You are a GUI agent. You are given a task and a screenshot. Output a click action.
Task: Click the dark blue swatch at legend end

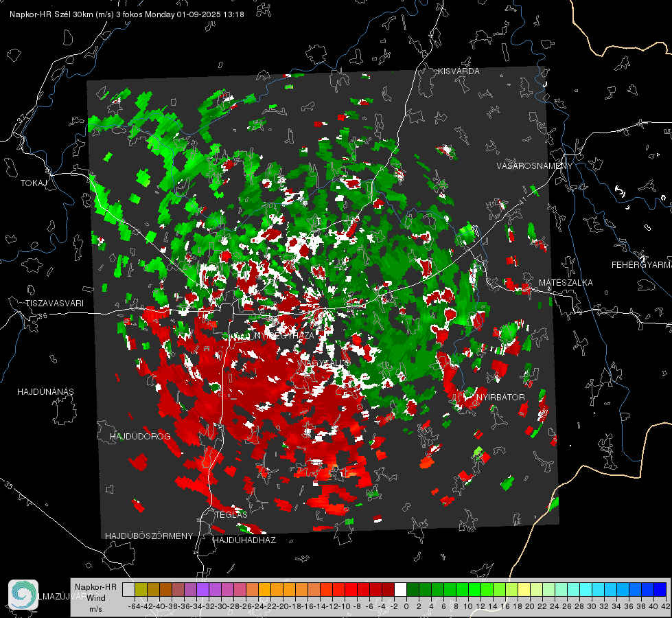pos(660,589)
